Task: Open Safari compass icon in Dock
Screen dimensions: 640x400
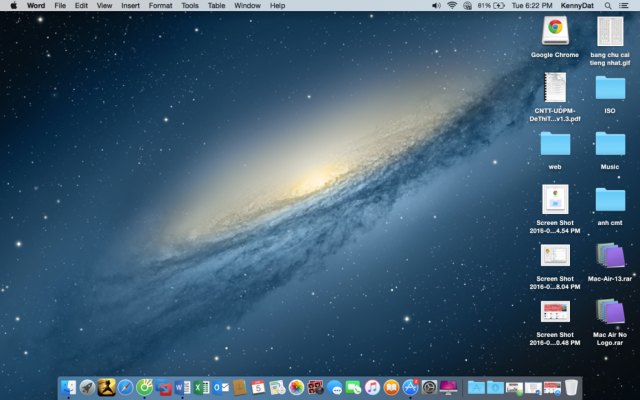Action: click(x=125, y=387)
